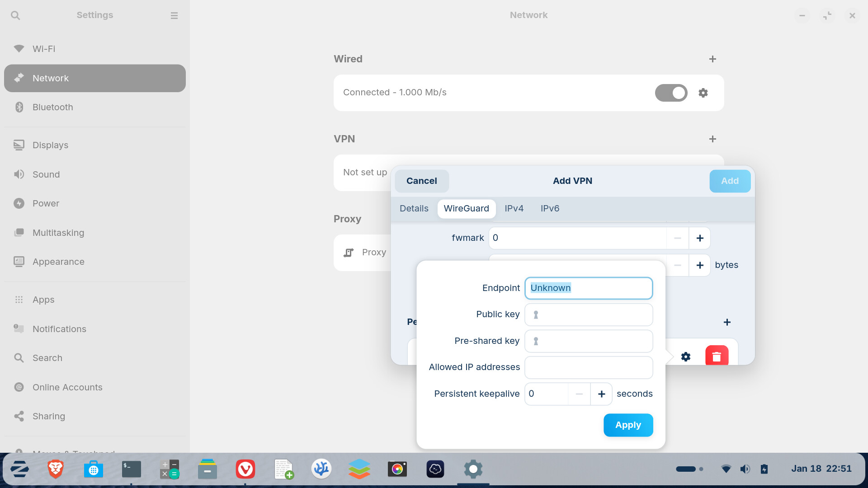Launch Brave browser from the dock
This screenshot has height=488, width=868.
pos(56,469)
